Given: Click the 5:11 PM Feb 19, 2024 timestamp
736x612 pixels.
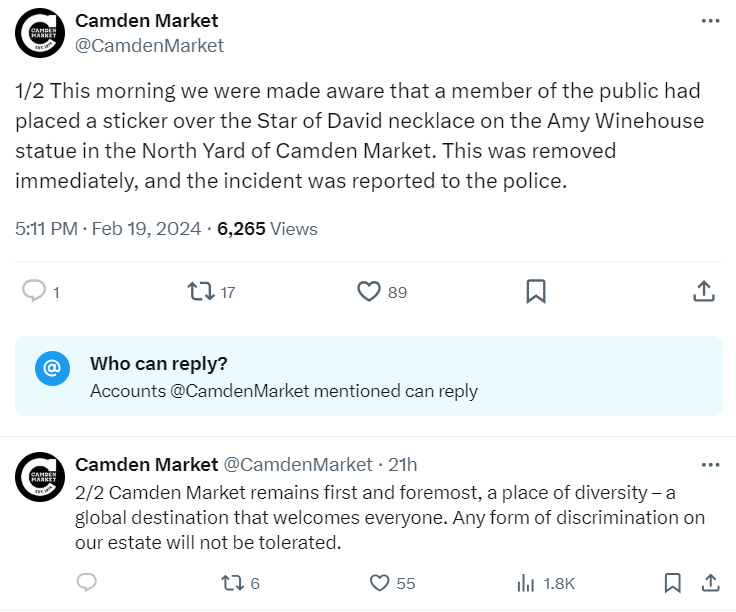Looking at the screenshot, I should tap(108, 229).
